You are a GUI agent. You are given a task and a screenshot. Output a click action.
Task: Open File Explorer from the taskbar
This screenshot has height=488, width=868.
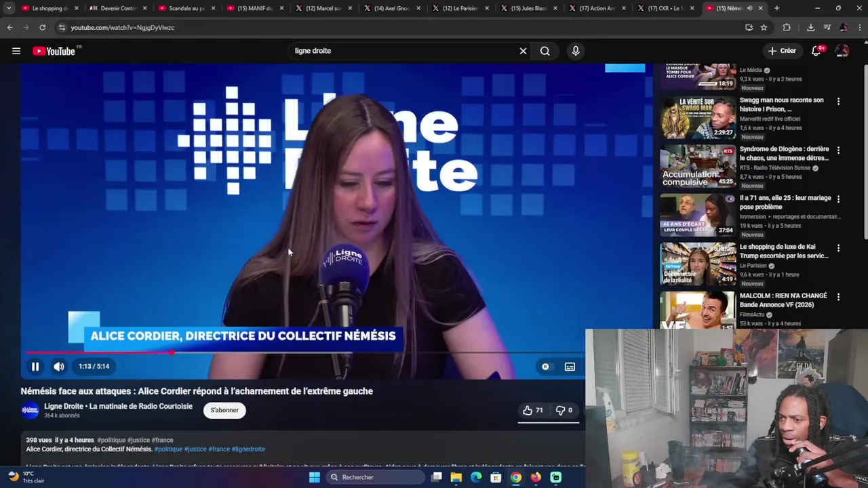coord(456,477)
